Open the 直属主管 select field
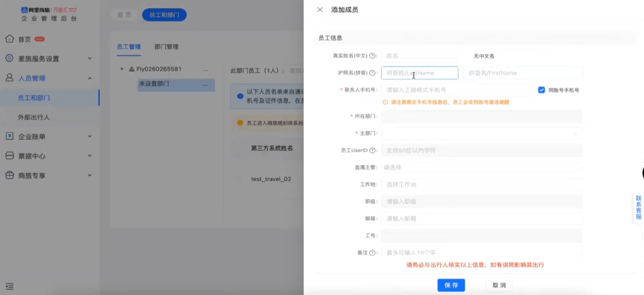This screenshot has width=644, height=295. 481,167
